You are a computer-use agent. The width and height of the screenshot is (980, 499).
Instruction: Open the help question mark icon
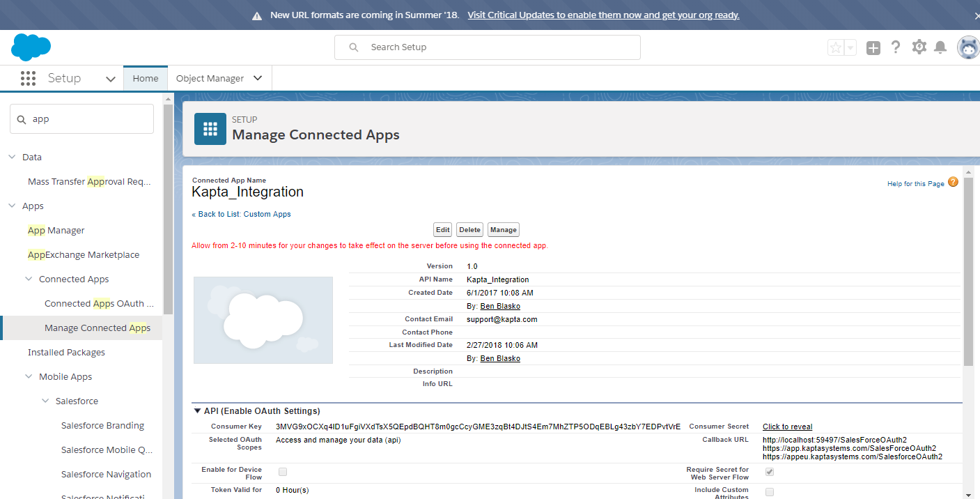click(896, 47)
